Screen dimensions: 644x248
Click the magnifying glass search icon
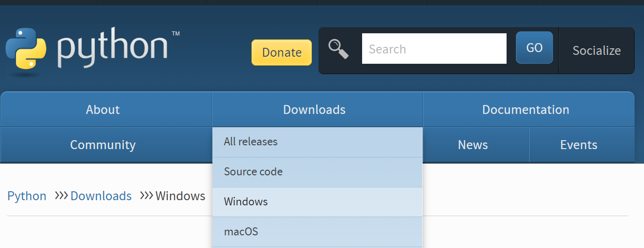point(338,49)
